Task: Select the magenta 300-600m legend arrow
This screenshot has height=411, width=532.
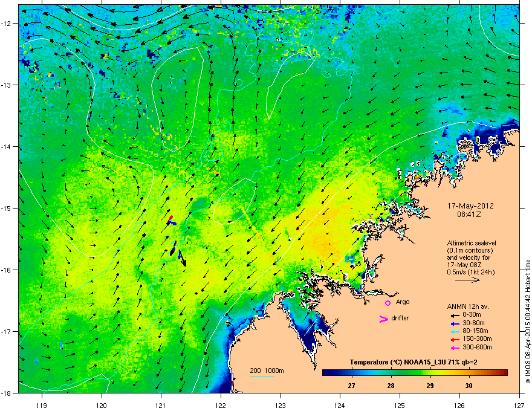Action: [455, 348]
